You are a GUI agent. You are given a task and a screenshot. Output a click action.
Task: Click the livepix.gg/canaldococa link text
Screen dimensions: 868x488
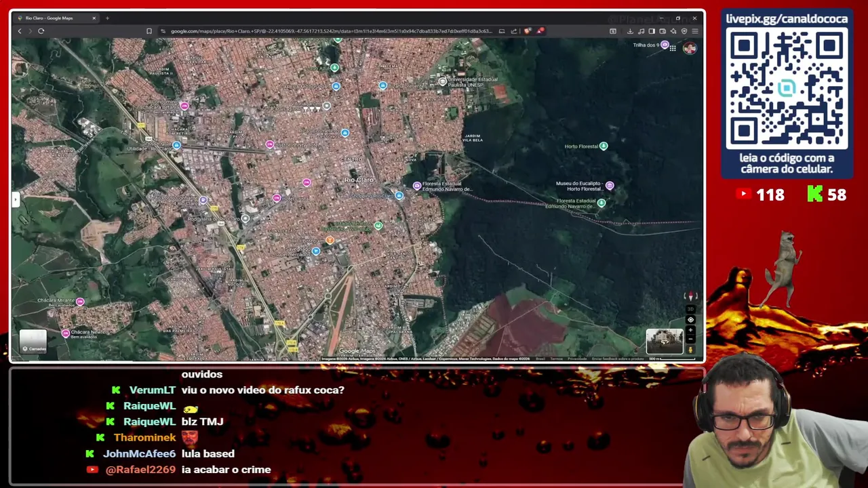(787, 19)
